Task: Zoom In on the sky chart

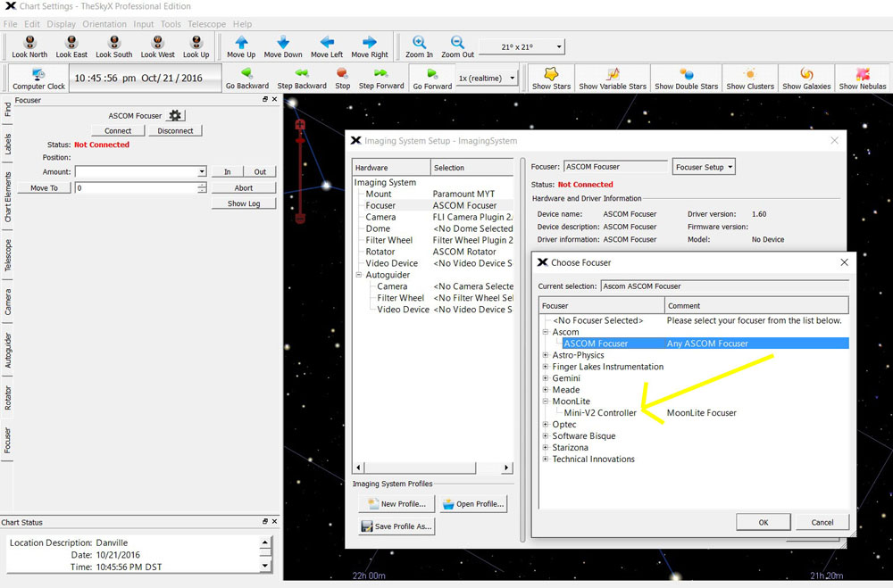Action: point(419,42)
